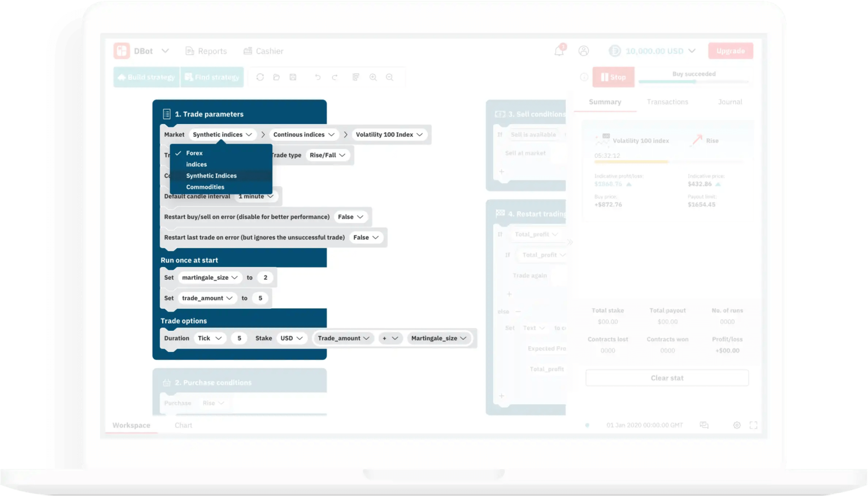This screenshot has height=496, width=868.
Task: Click the reset workspace icon in toolbar
Action: [260, 77]
